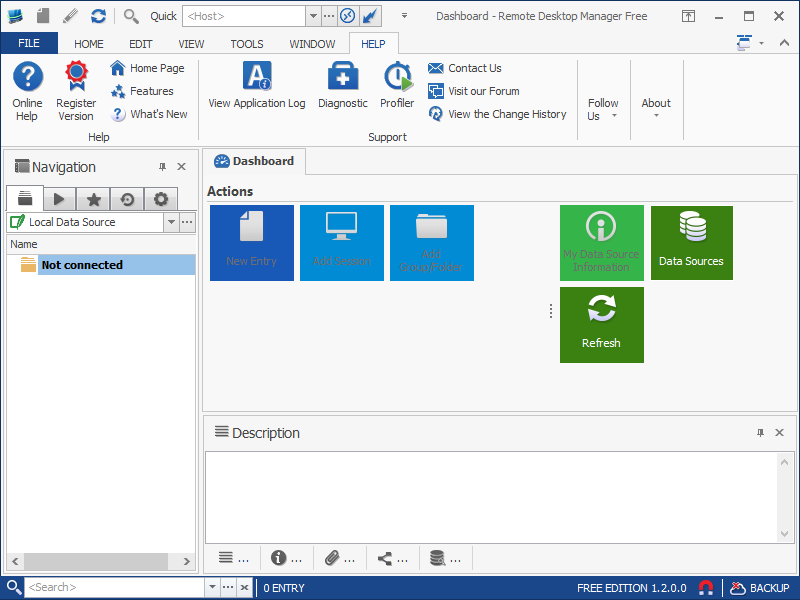Select the HELP ribbon tab
Screen dimensions: 800x600
point(373,44)
